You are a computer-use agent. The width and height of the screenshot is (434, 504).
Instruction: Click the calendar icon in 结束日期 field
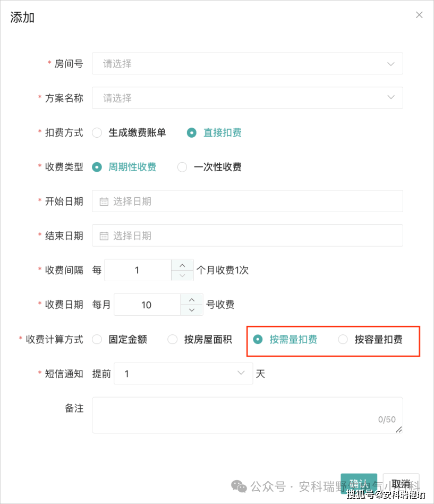point(104,236)
